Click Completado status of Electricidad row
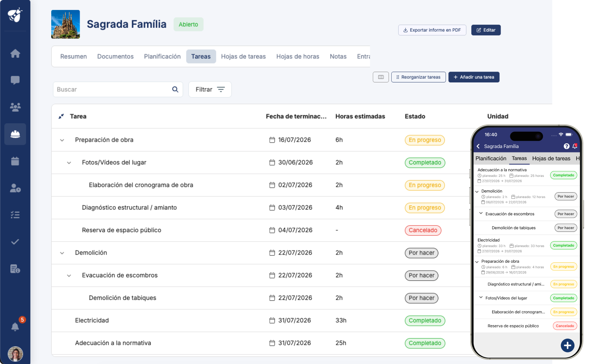595x364 pixels. click(x=425, y=320)
